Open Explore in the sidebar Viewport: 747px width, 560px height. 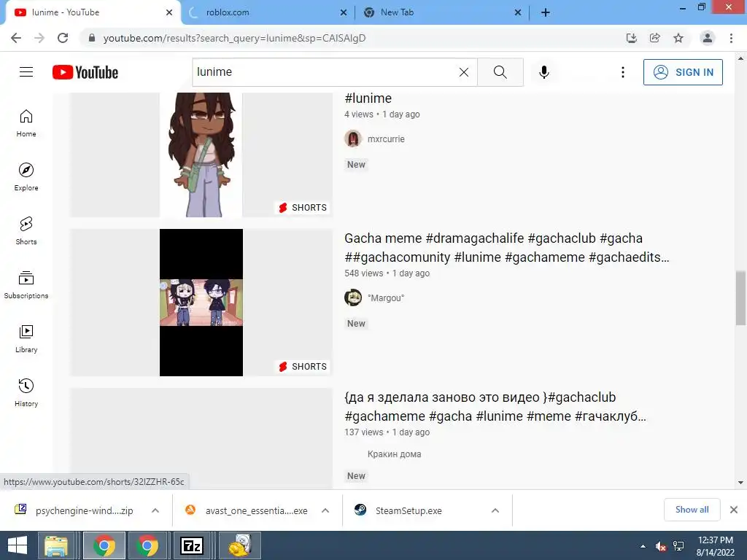(x=26, y=177)
